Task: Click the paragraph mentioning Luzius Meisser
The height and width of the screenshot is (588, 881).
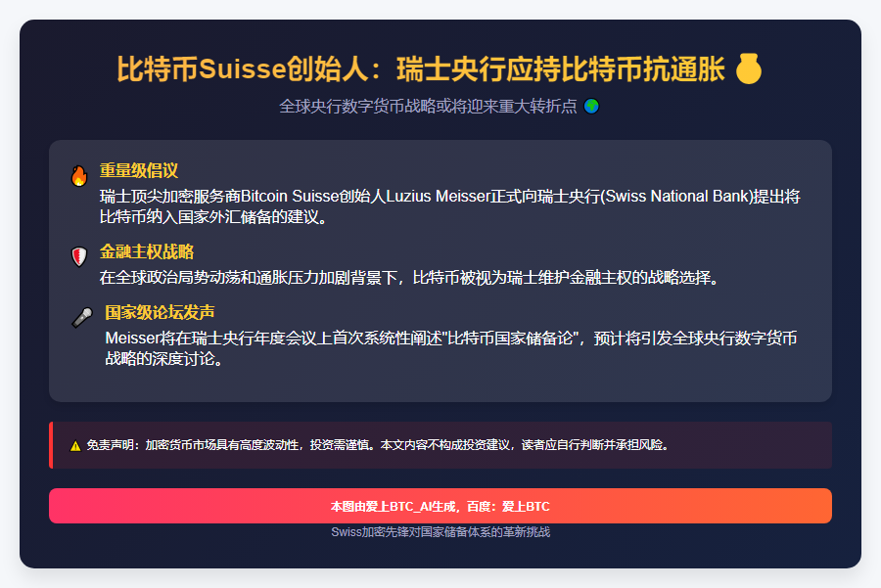Action: click(449, 206)
